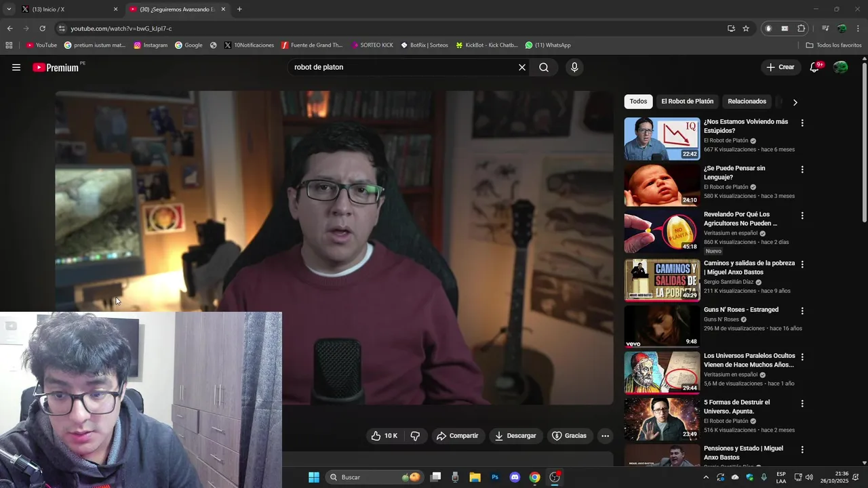Select the Relacionados filter chip

(747, 102)
